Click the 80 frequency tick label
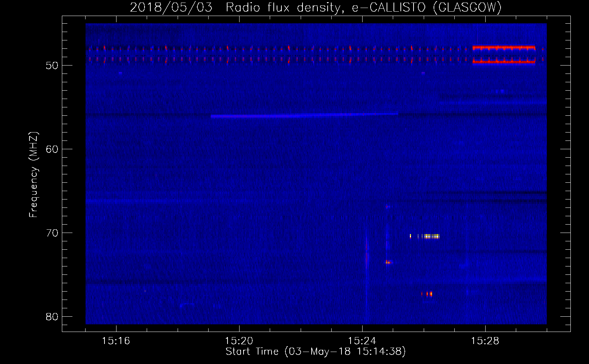Screen dimensions: 589x364 pos(52,317)
